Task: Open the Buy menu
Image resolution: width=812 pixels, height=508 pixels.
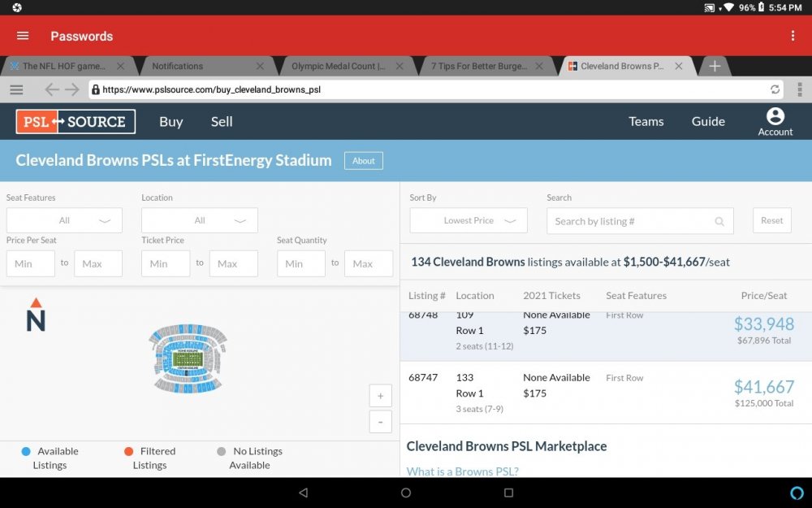Action: (x=171, y=121)
